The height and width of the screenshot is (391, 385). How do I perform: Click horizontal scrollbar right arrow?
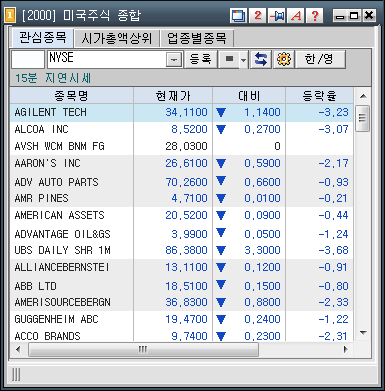(x=345, y=349)
